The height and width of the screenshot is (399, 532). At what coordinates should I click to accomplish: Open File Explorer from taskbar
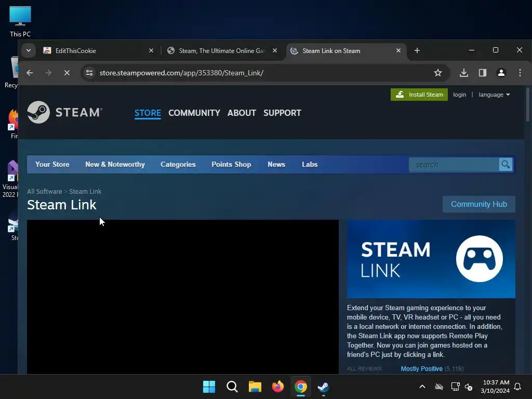coord(255,387)
